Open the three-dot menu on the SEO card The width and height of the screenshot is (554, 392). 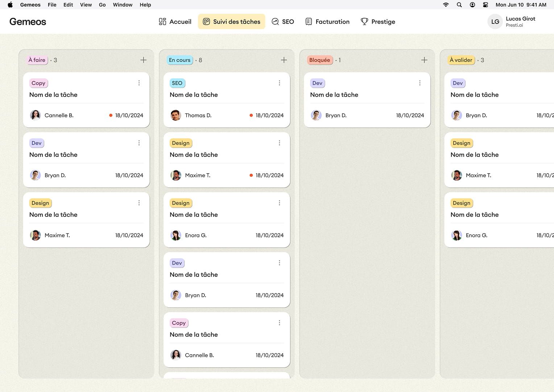(279, 83)
